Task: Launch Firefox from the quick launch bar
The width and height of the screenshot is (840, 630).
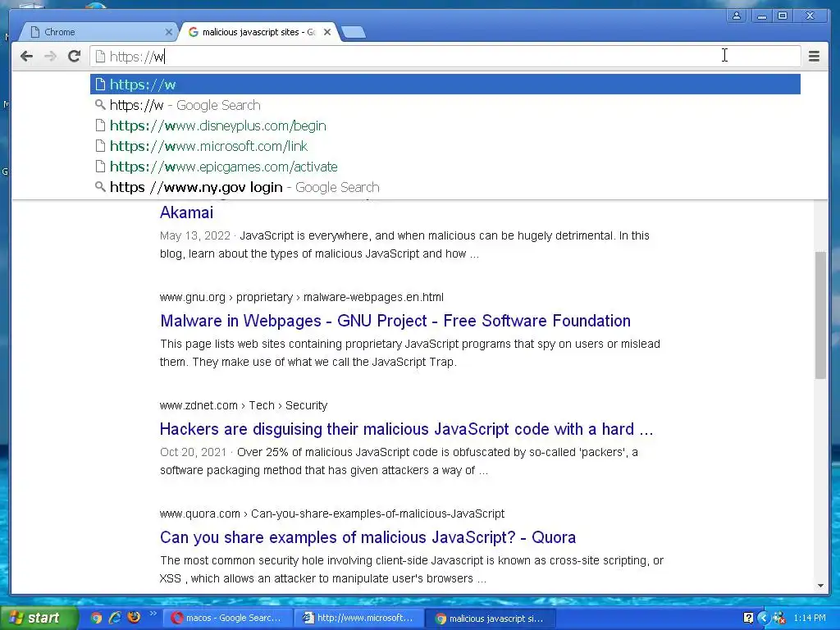Action: (134, 618)
